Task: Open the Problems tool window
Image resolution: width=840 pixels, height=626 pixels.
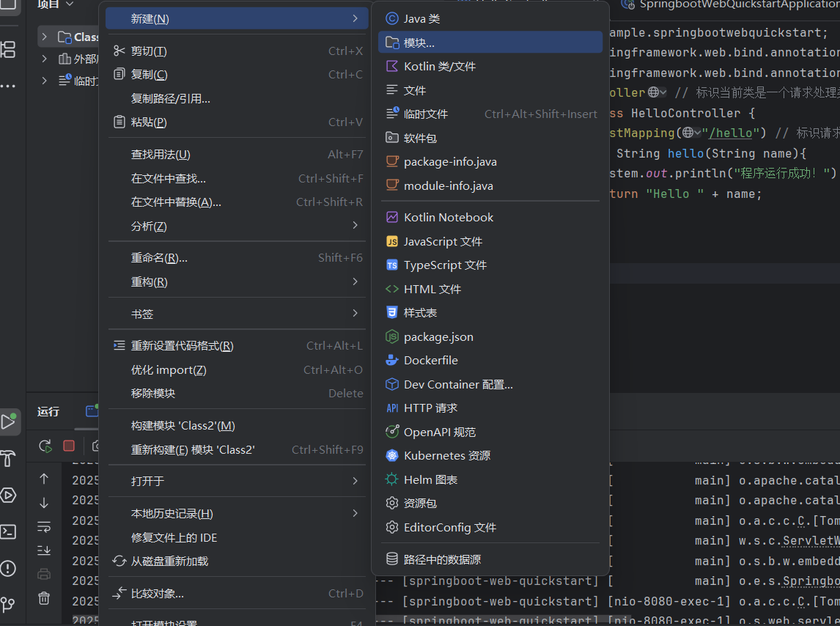Action: click(x=10, y=568)
